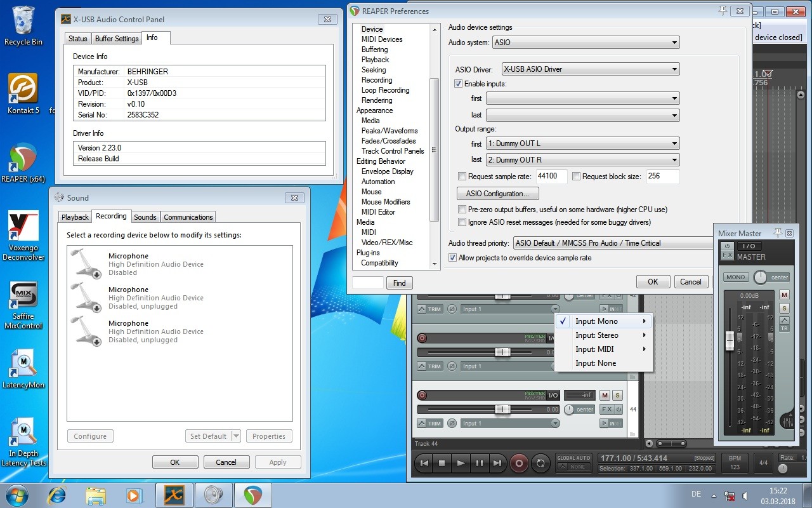Open the ASIO Driver dropdown
Viewport: 812px width, 508px height.
[590, 69]
